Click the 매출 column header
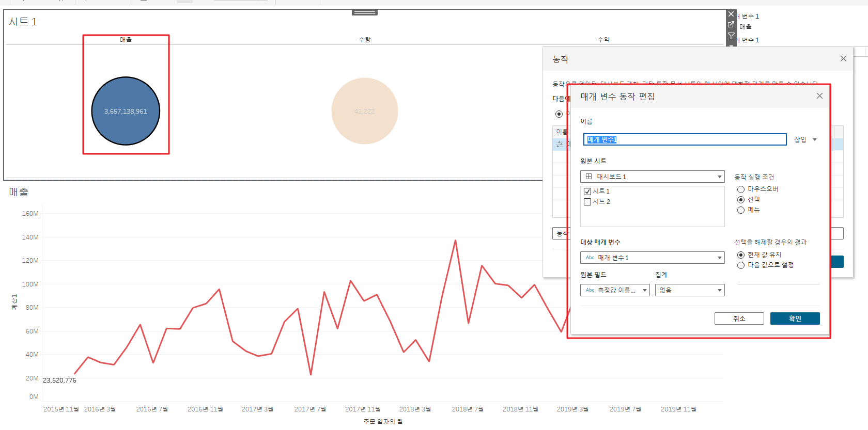This screenshot has width=868, height=430. tap(126, 40)
